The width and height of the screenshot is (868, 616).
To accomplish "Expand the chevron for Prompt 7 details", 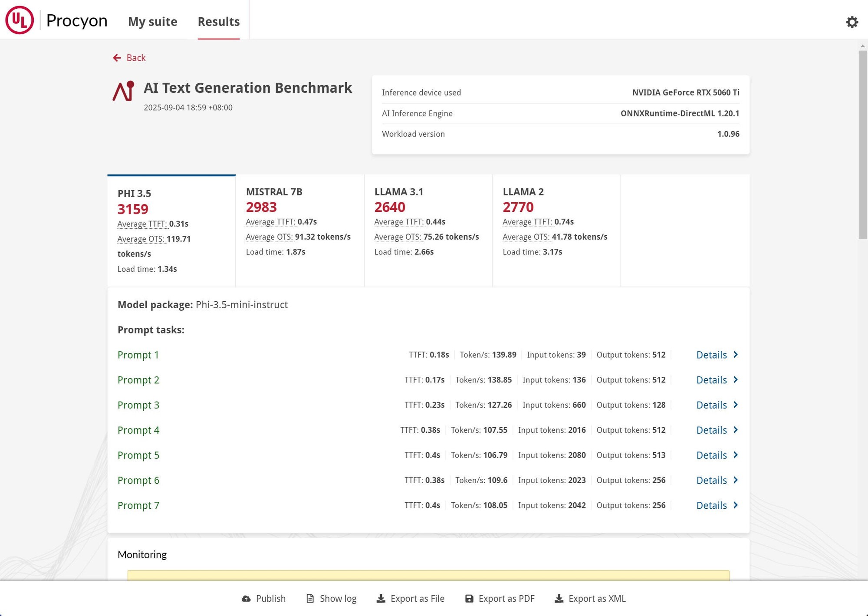I will [736, 505].
